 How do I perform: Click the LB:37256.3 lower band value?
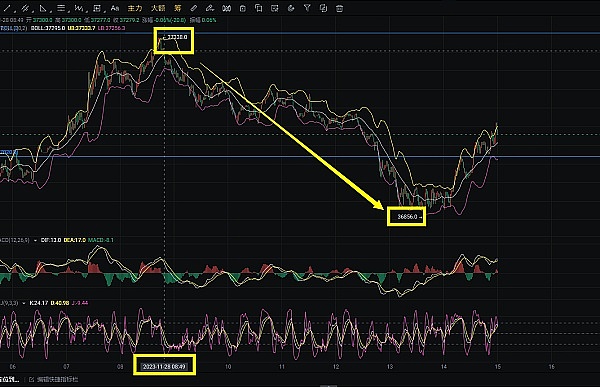111,28
